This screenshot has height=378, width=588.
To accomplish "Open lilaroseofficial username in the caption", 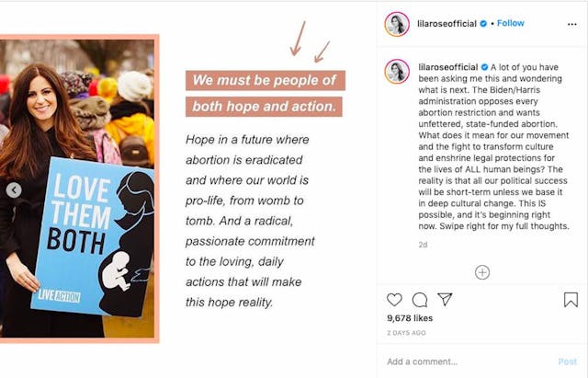I will [447, 67].
